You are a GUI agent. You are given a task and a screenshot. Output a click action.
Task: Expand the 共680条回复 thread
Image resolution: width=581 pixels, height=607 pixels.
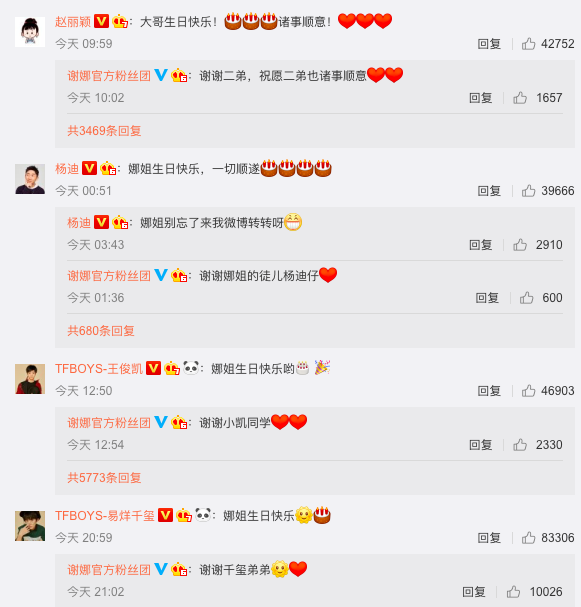[101, 331]
